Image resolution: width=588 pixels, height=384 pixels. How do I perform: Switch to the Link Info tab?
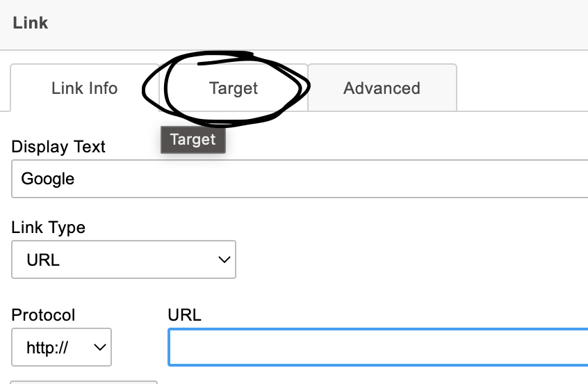[84, 88]
